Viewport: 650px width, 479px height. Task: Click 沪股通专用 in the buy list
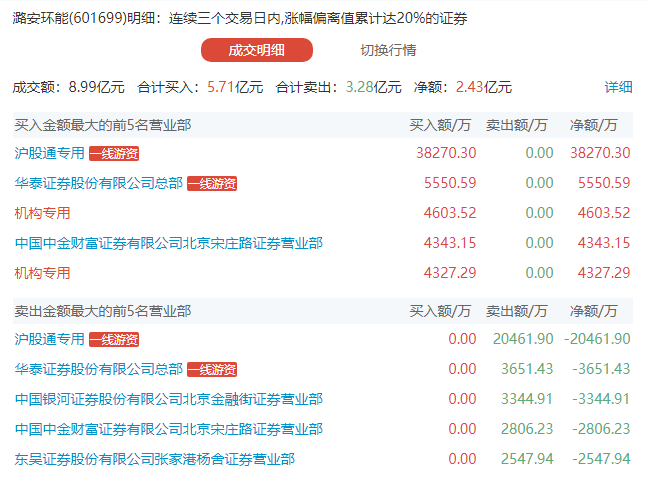(x=50, y=153)
